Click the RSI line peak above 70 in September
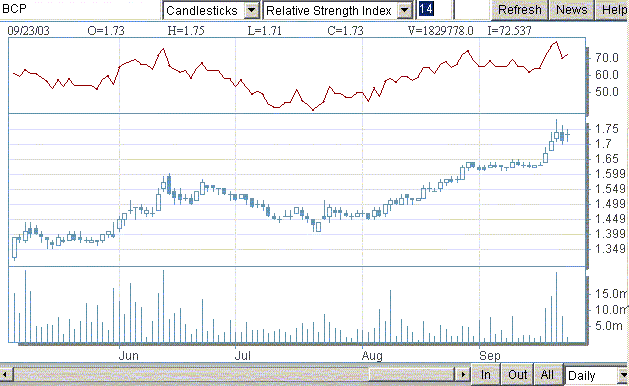The width and height of the screenshot is (629, 386). pos(556,42)
